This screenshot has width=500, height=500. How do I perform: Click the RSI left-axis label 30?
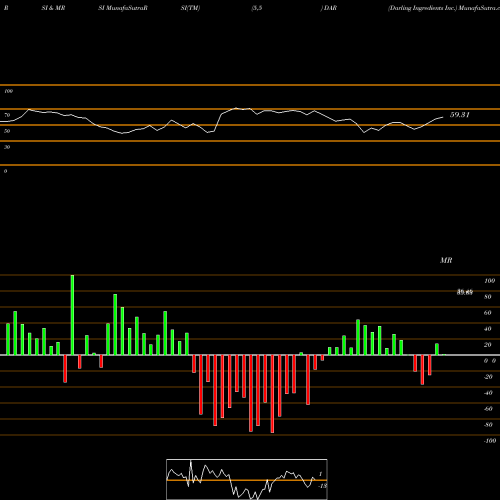tap(7, 147)
